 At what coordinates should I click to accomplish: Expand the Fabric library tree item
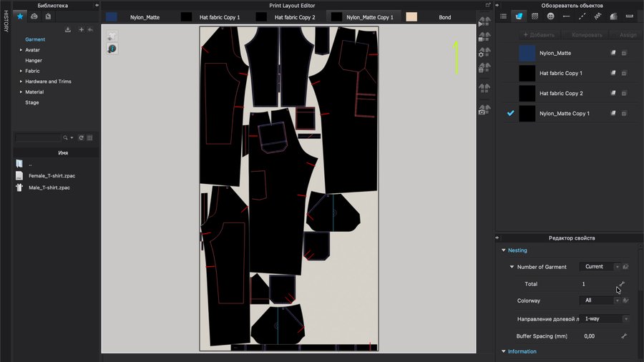pyautogui.click(x=21, y=71)
